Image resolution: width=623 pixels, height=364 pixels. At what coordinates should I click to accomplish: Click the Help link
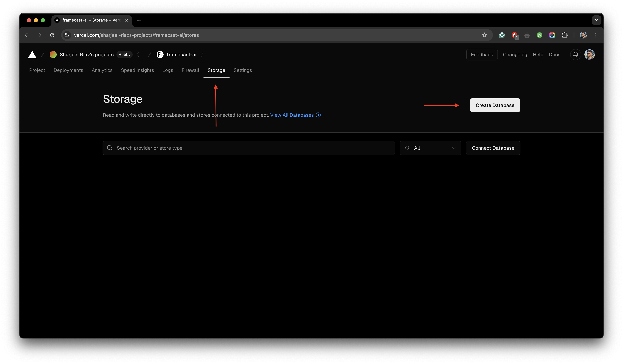coord(538,55)
